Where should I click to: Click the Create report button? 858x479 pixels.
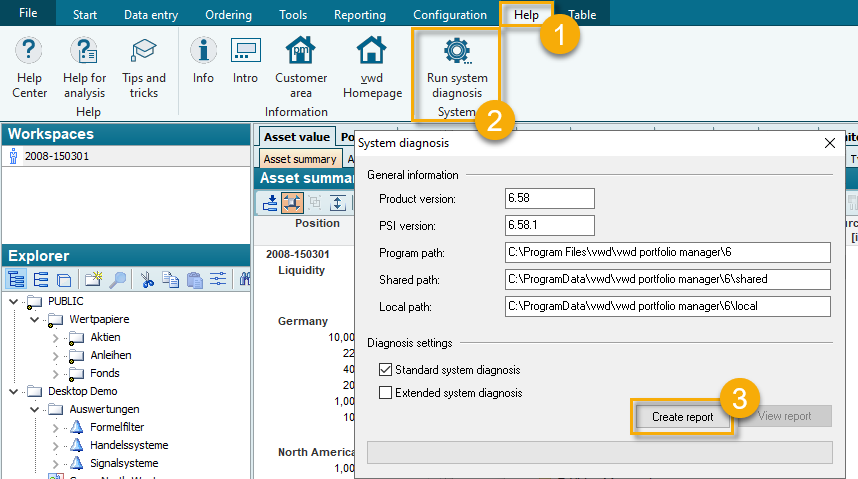click(683, 416)
